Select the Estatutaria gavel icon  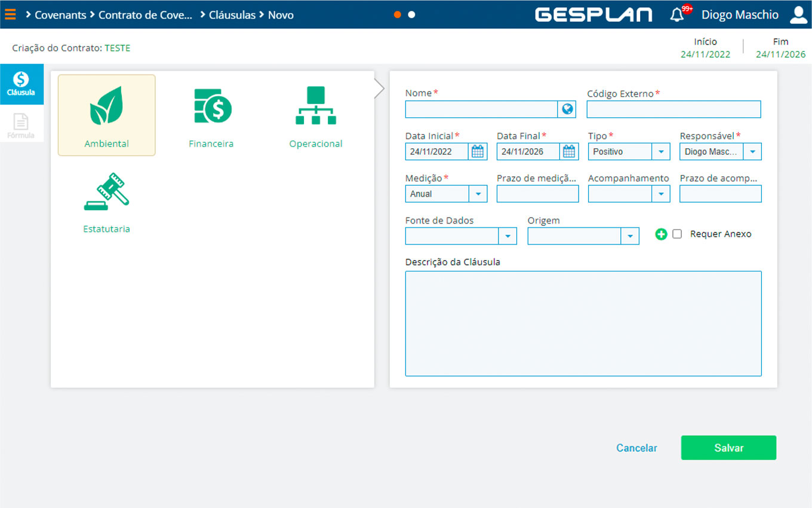click(x=106, y=192)
